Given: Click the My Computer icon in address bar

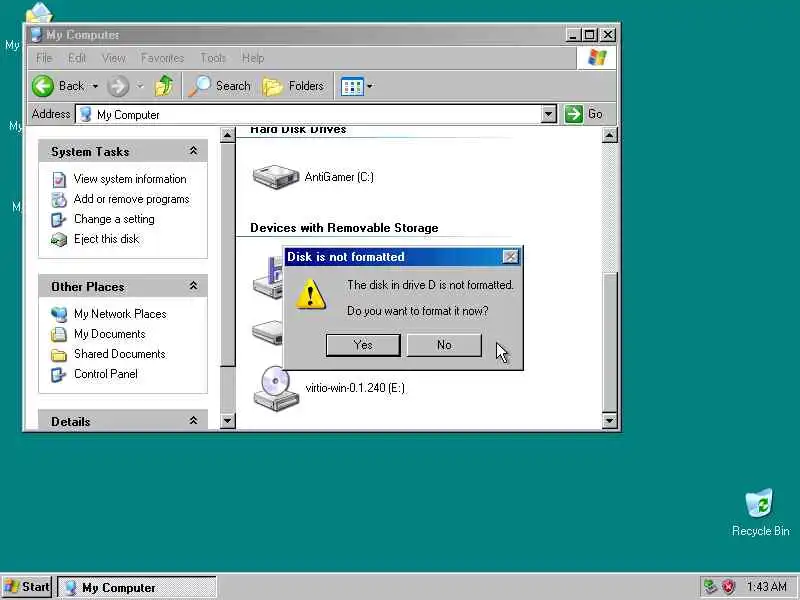Looking at the screenshot, I should click(86, 114).
